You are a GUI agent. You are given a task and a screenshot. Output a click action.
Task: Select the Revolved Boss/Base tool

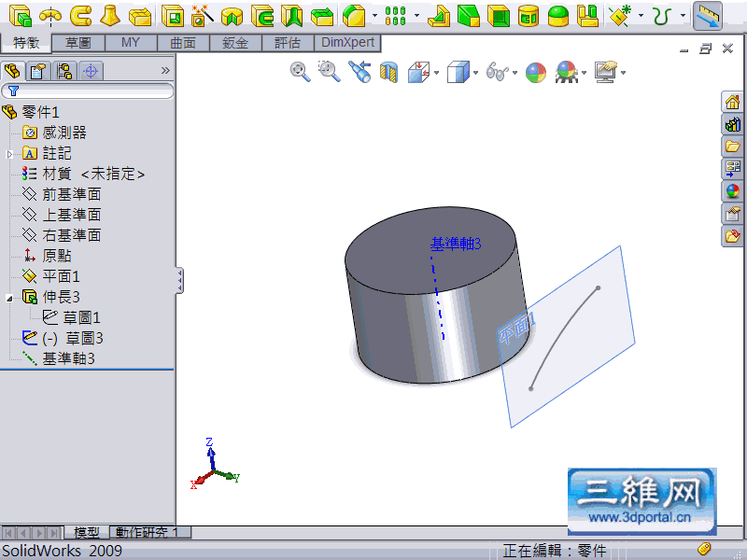point(50,16)
